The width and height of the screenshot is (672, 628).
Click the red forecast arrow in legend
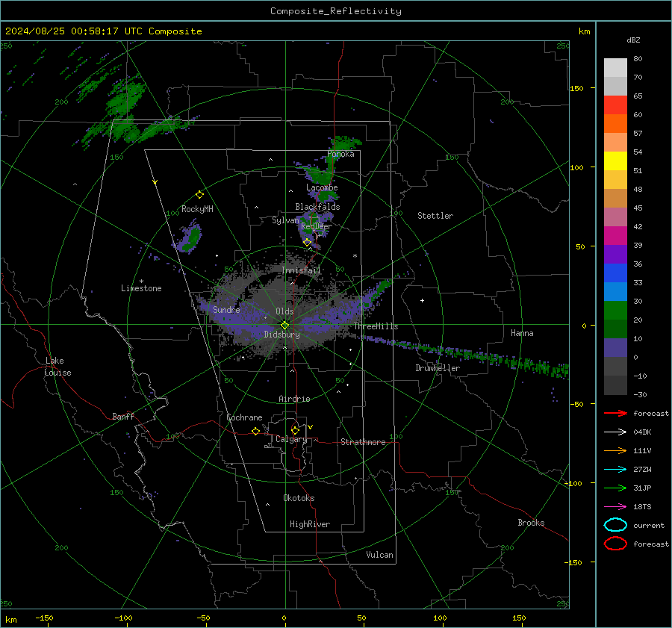(x=615, y=413)
